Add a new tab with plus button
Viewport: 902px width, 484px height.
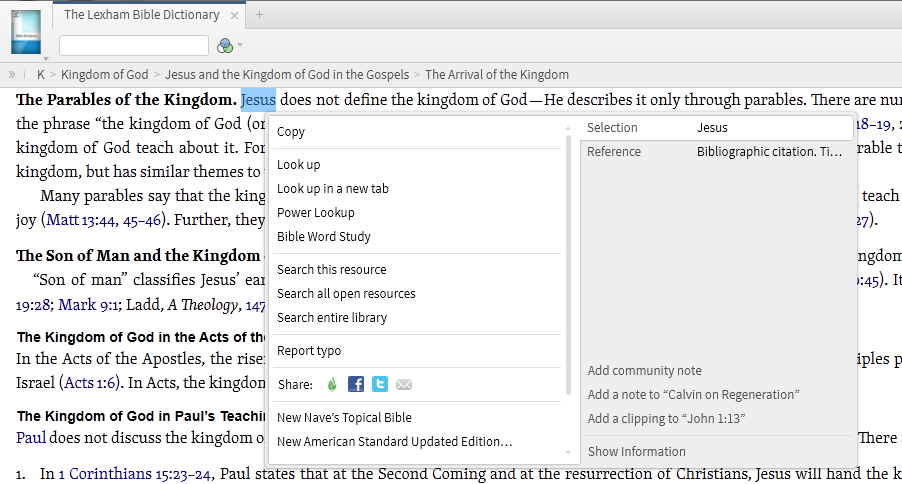(259, 14)
